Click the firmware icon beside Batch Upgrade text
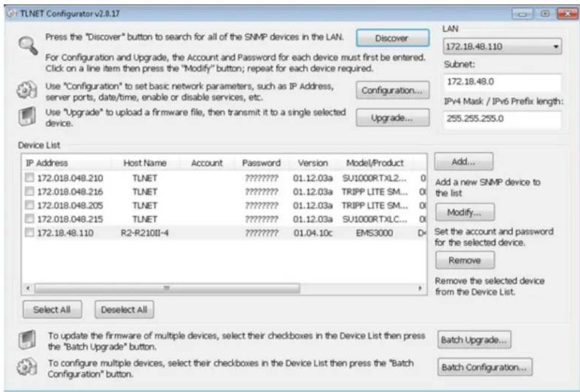Image resolution: width=580 pixels, height=392 pixels. (x=27, y=339)
